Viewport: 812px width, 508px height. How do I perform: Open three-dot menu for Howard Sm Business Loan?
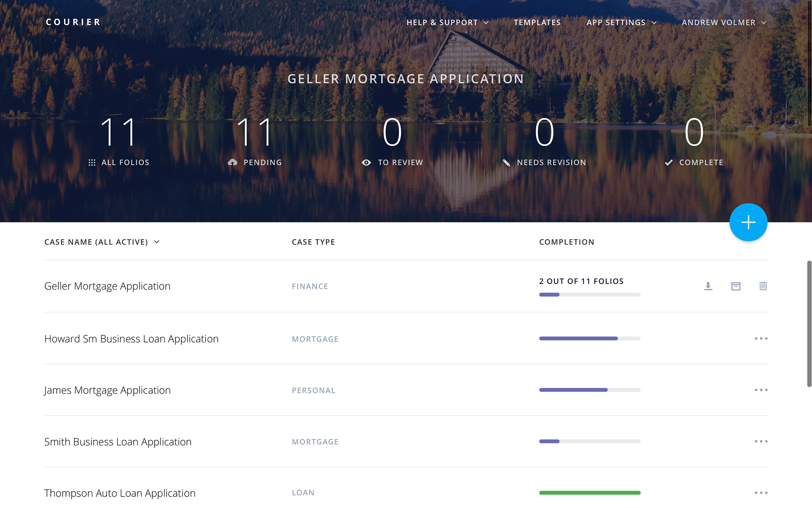click(x=761, y=339)
